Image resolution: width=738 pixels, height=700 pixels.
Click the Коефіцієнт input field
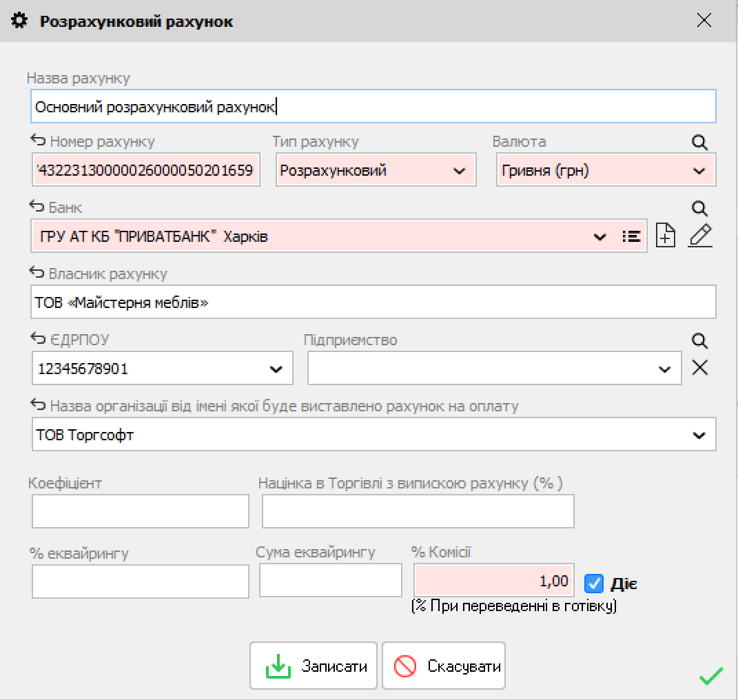140,511
